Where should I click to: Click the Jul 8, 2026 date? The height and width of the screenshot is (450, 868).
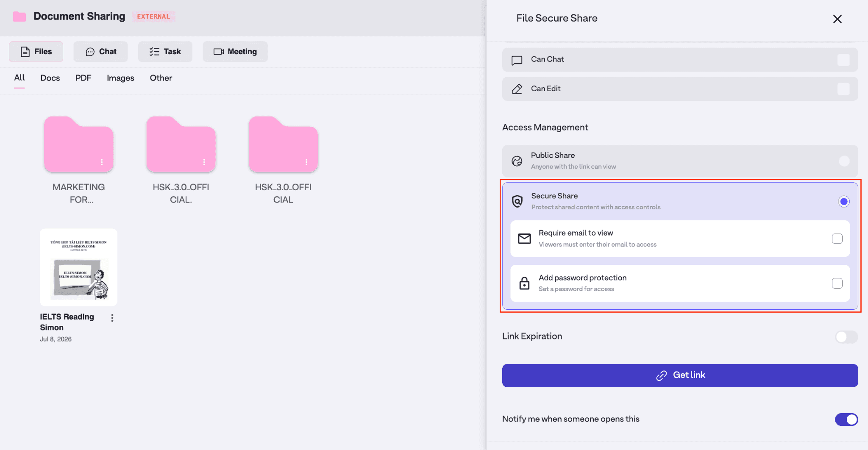(56, 339)
